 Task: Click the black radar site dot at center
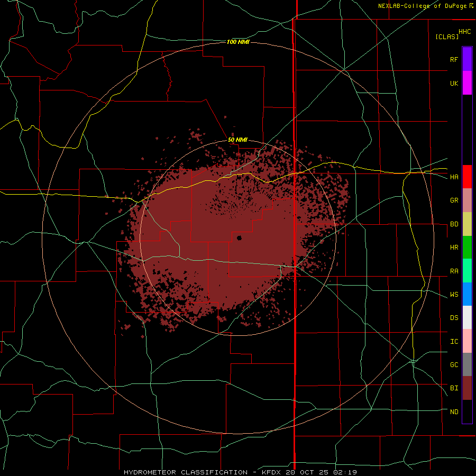tap(239, 238)
